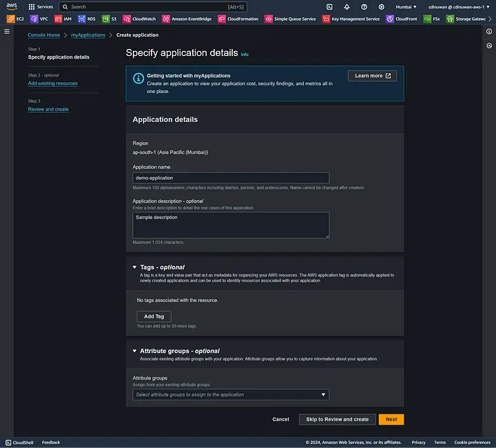Click the Cancel button
The image size is (496, 448).
[x=280, y=419]
